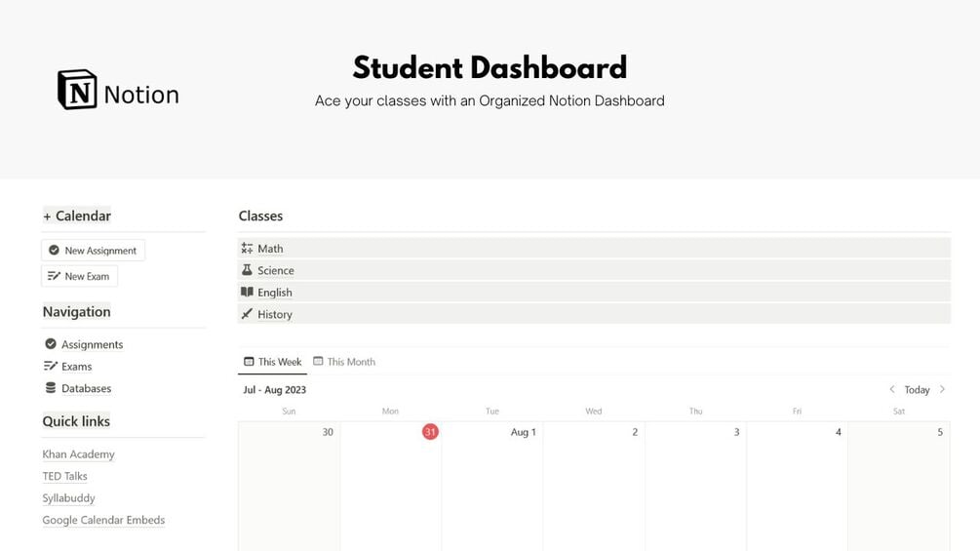Switch to This Month tab
Viewport: 980px width, 551px height.
[344, 362]
